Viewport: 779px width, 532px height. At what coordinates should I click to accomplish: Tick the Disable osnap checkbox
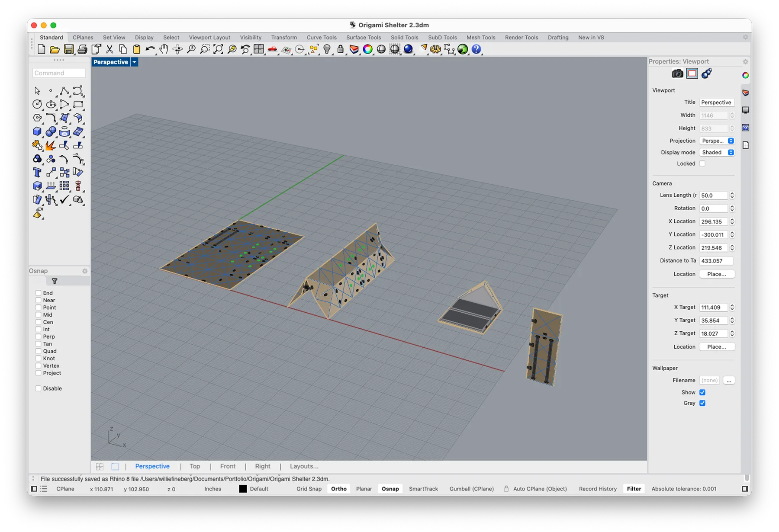click(x=39, y=388)
